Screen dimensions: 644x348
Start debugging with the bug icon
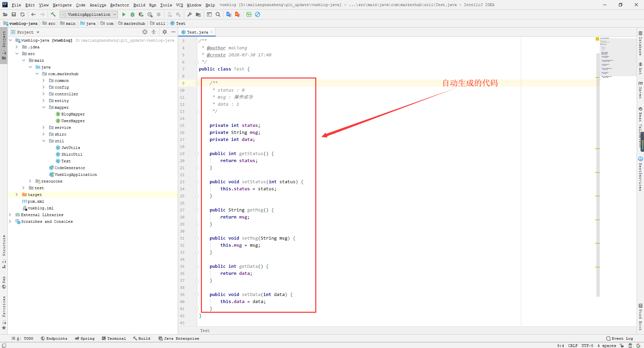tap(132, 14)
